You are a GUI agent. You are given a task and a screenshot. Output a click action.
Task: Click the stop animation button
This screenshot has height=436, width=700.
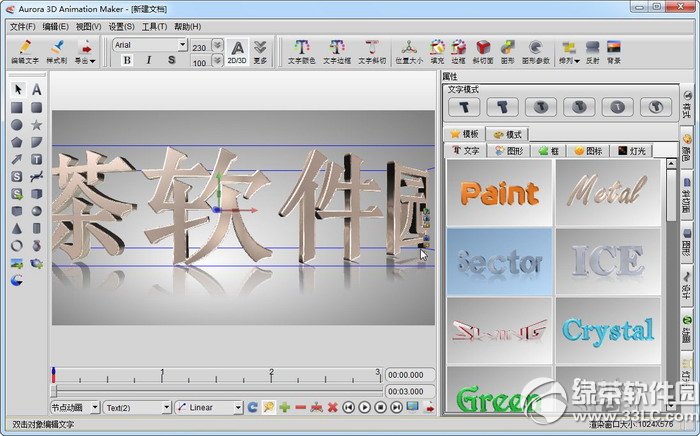coord(380,407)
